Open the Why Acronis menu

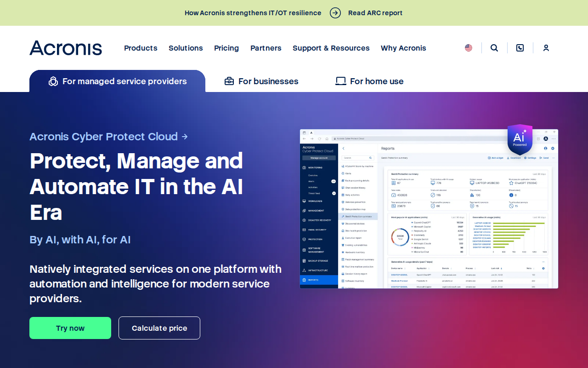(403, 48)
